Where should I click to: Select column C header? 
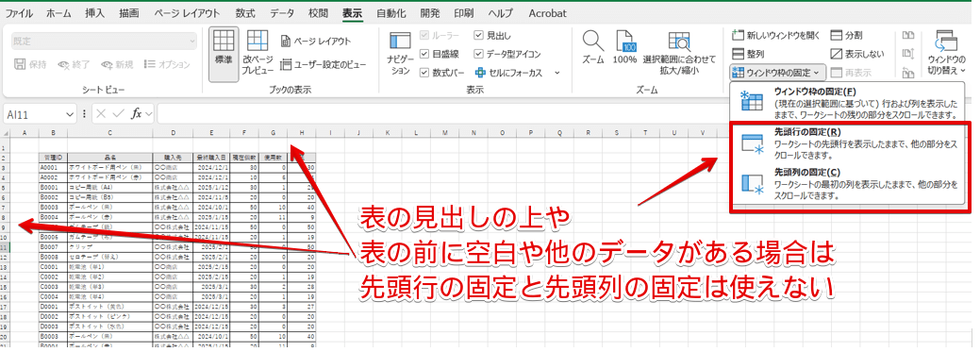tap(109, 132)
